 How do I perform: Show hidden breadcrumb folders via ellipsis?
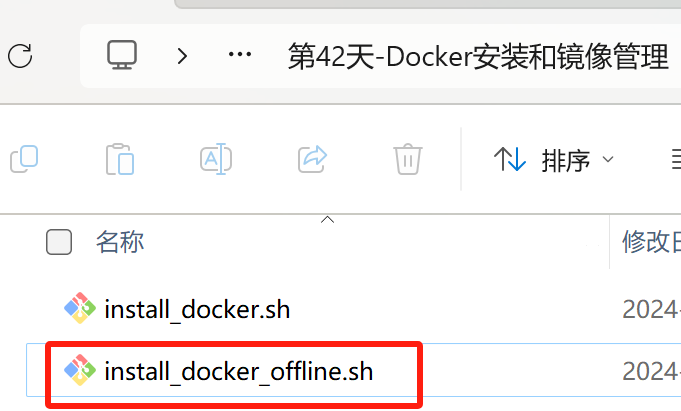240,55
